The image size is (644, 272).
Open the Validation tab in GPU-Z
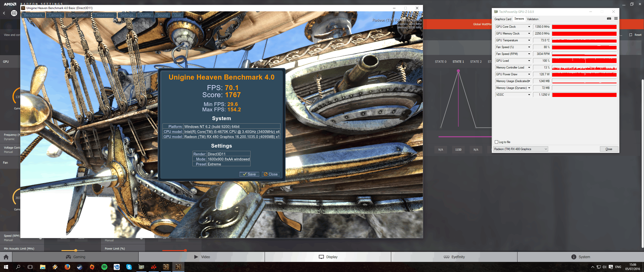(533, 19)
